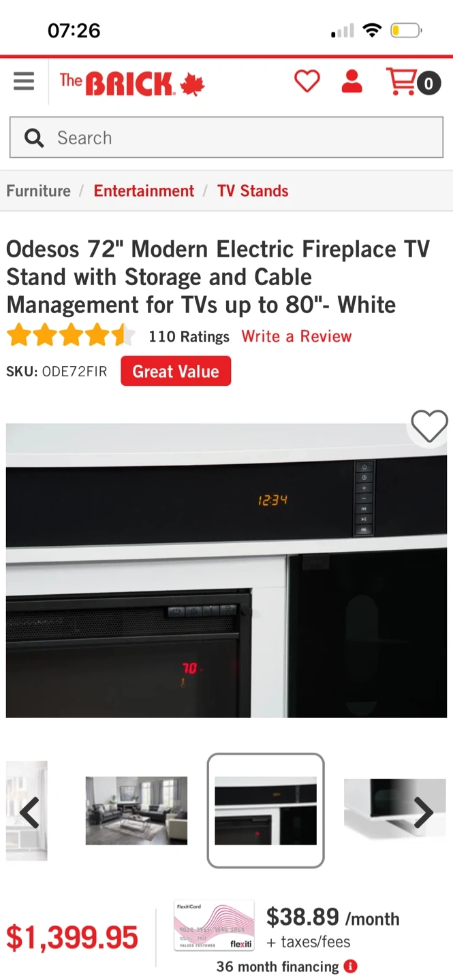Click Write a Review link
This screenshot has width=453, height=980.
pos(296,336)
